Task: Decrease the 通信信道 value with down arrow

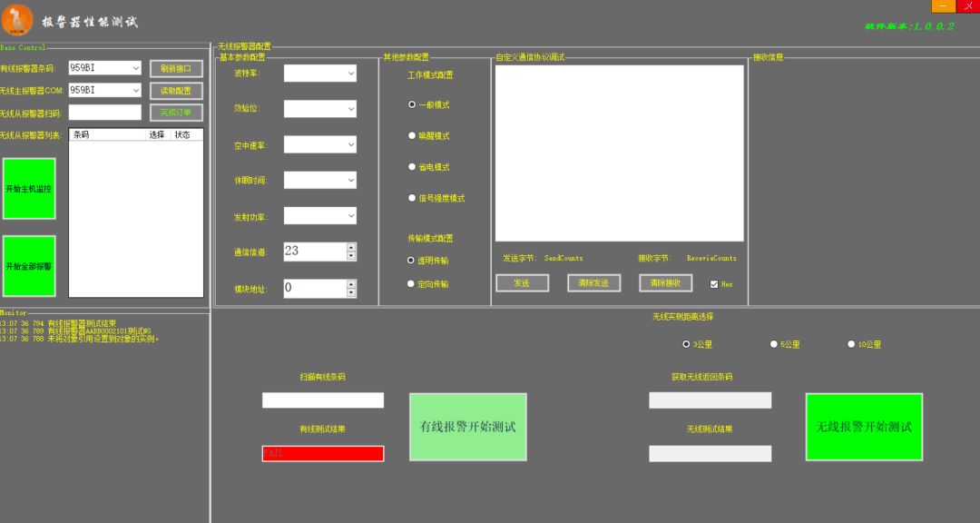Action: pos(351,256)
